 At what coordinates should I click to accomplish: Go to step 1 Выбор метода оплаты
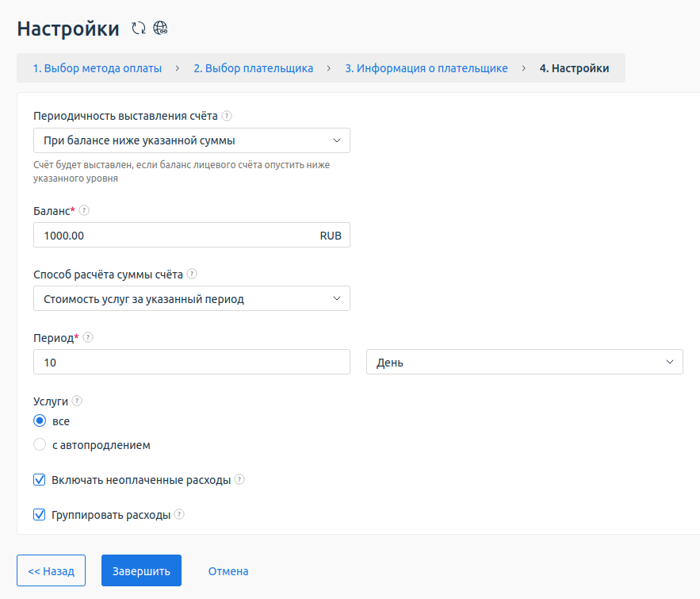tap(98, 68)
